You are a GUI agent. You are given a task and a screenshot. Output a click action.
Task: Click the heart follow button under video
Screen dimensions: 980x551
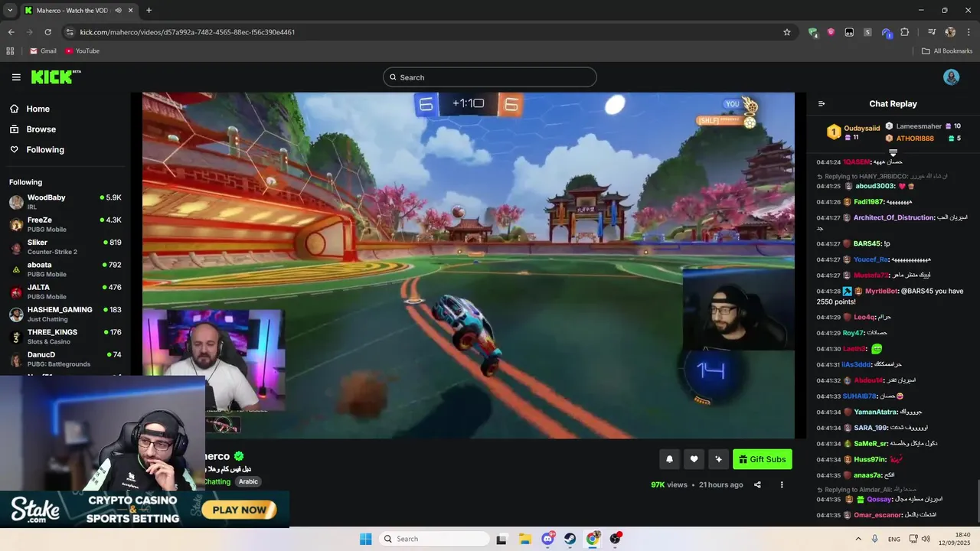[x=694, y=459]
